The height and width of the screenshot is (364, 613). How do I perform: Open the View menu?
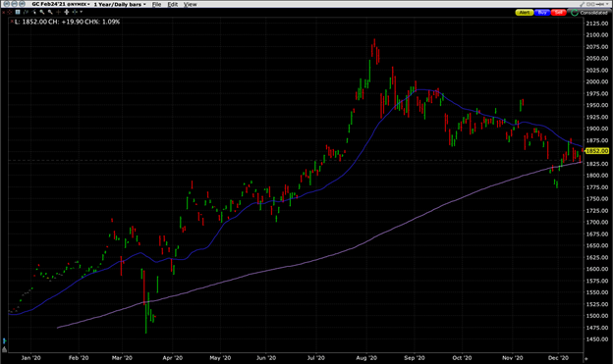point(190,4)
